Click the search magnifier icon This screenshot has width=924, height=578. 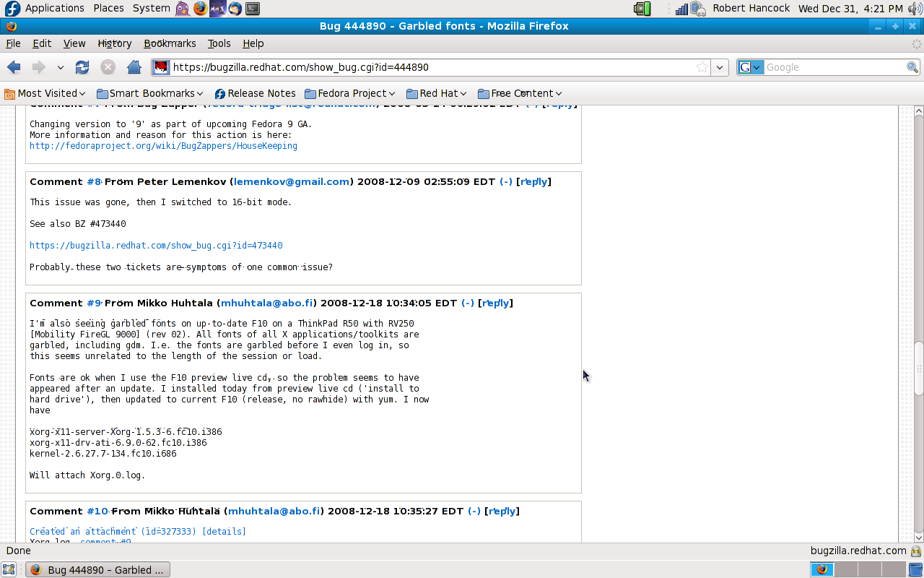tap(912, 67)
